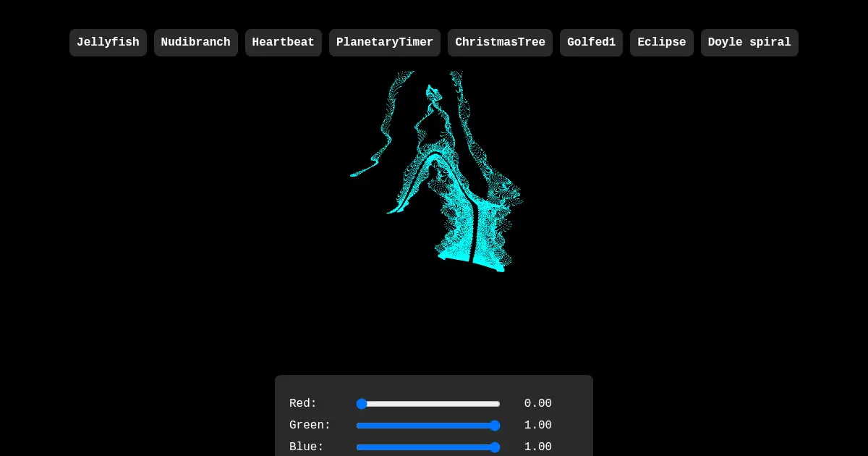The width and height of the screenshot is (868, 456).
Task: Select the Doyle spiral preset
Action: [749, 43]
